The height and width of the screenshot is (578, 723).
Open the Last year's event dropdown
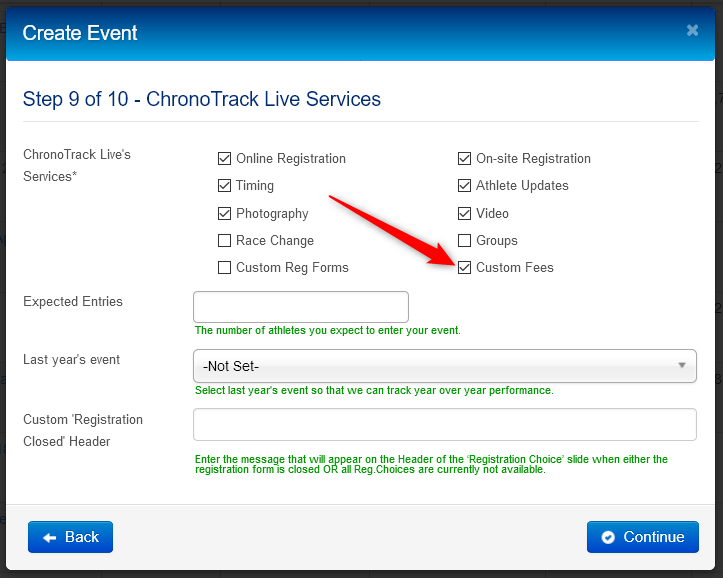coord(444,366)
